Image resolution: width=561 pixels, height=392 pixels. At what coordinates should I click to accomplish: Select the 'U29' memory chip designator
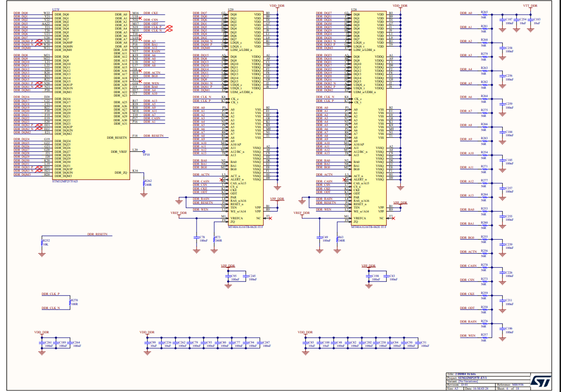click(x=231, y=10)
